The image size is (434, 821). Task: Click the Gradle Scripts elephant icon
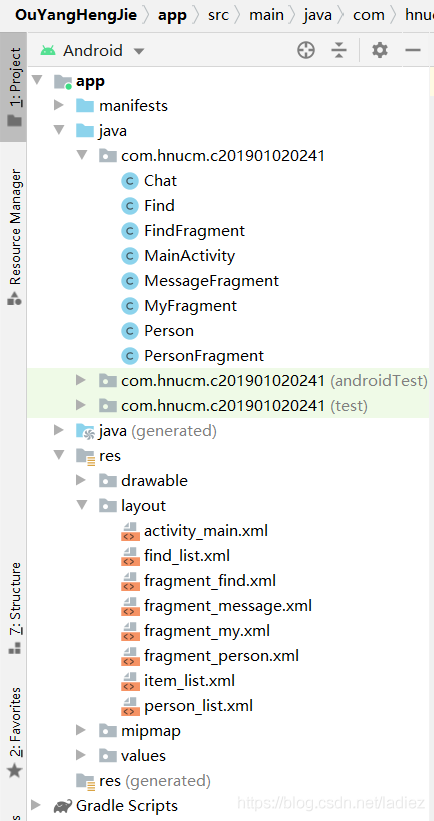point(63,805)
